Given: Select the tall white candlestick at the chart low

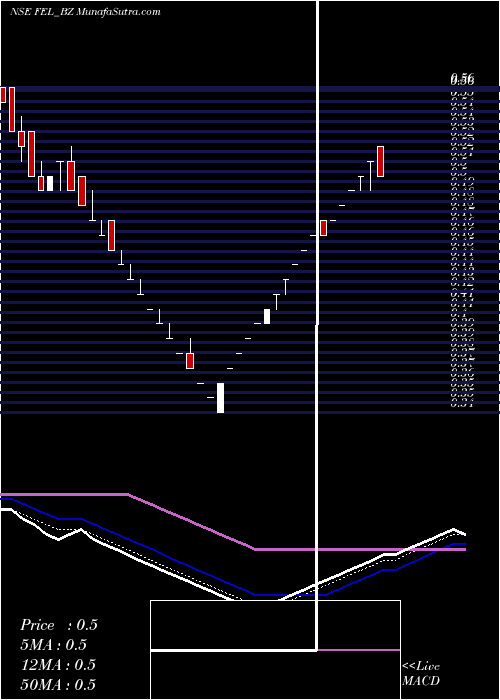Looking at the screenshot, I should click(x=221, y=398).
